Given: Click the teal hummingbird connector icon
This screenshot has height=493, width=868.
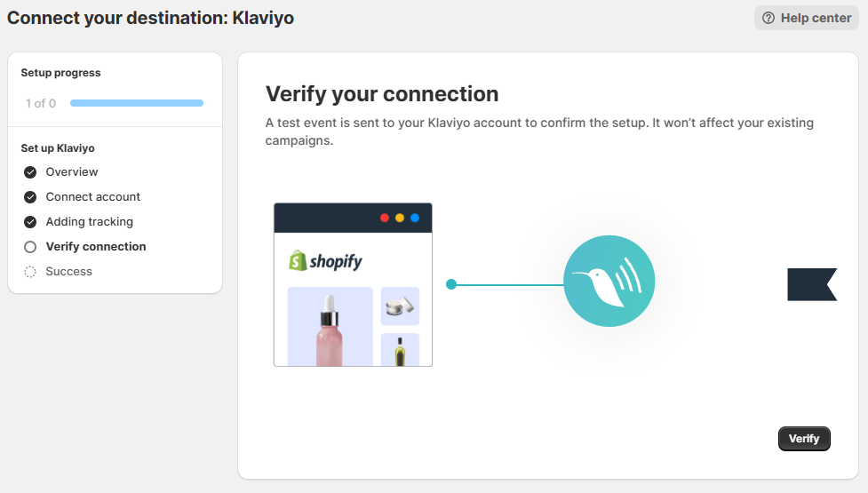Looking at the screenshot, I should (x=609, y=282).
